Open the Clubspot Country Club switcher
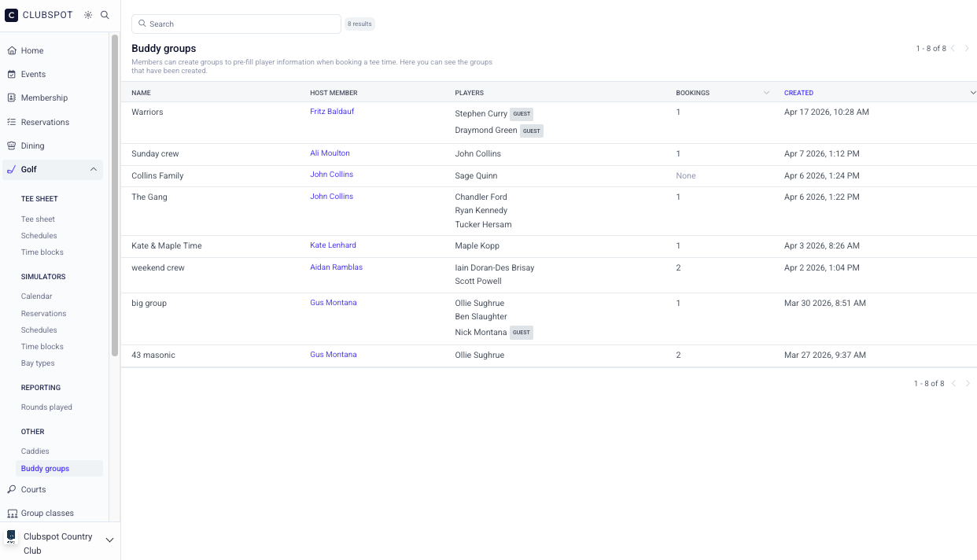This screenshot has width=977, height=560. (x=109, y=540)
